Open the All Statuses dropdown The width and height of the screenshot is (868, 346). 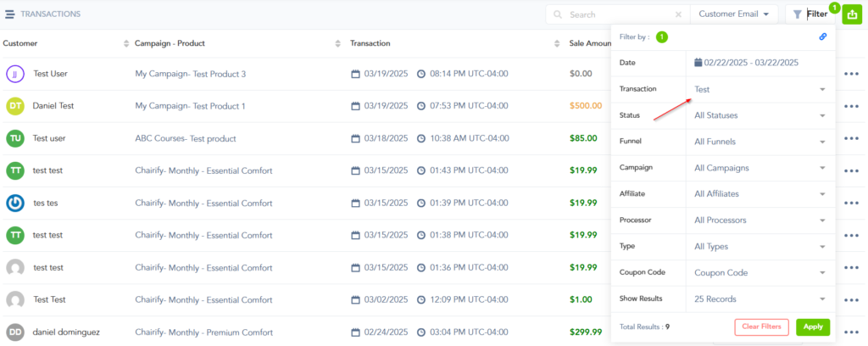coord(759,115)
